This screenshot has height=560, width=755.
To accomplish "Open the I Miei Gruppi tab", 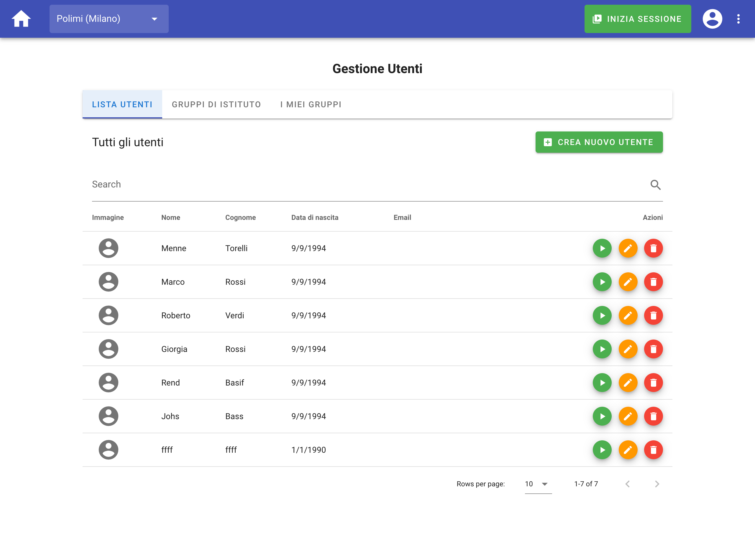I will [x=311, y=104].
